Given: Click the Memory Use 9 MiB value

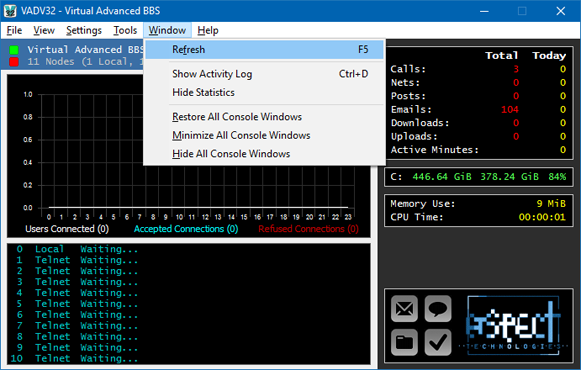Looking at the screenshot, I should click(x=551, y=204).
